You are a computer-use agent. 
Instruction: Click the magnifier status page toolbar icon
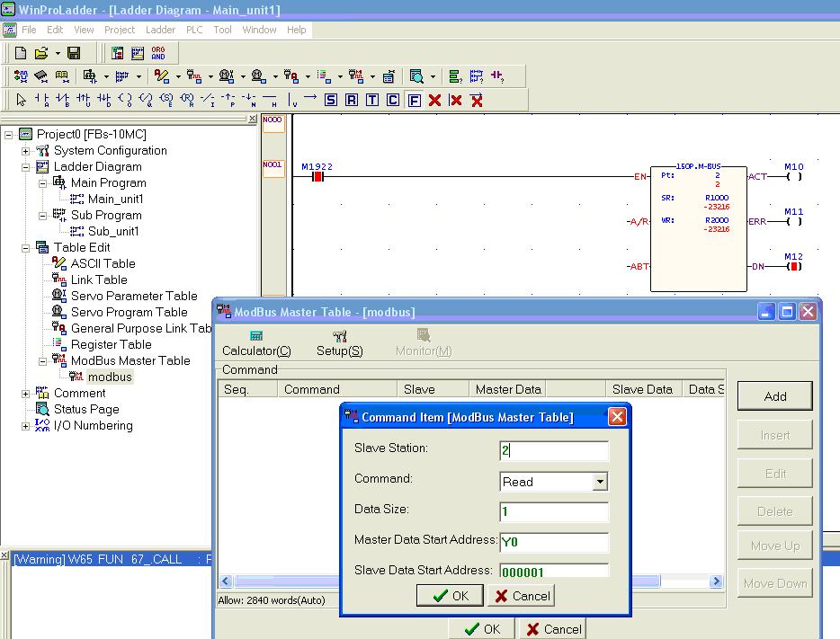coord(416,76)
